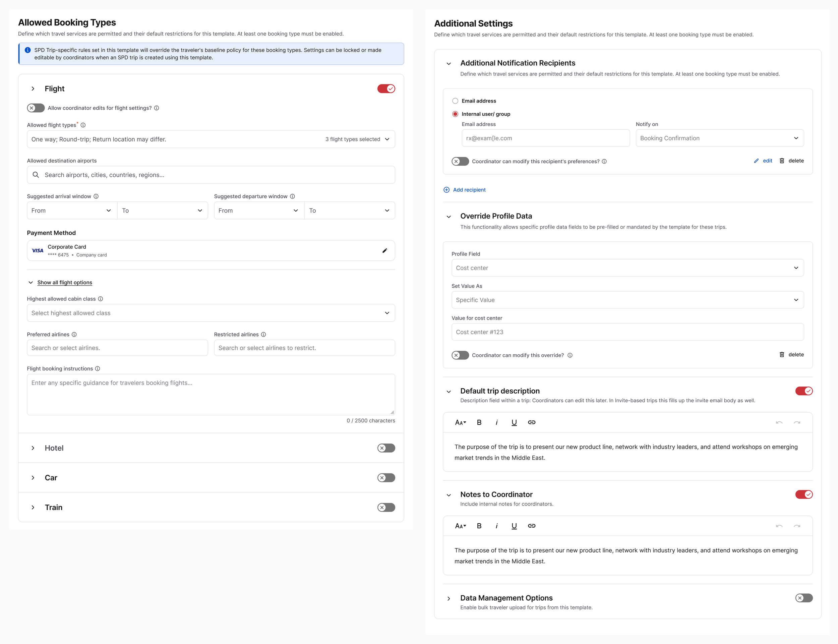Click the blue info icon in the SPD banner
The height and width of the screenshot is (644, 838).
[27, 50]
